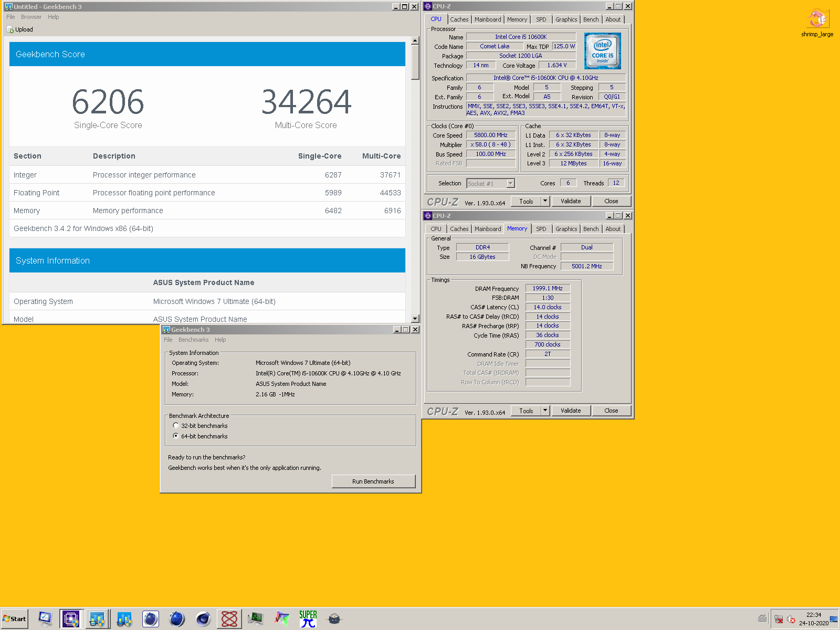Click Tools button in top CPU-Z window
840x630 pixels.
526,201
